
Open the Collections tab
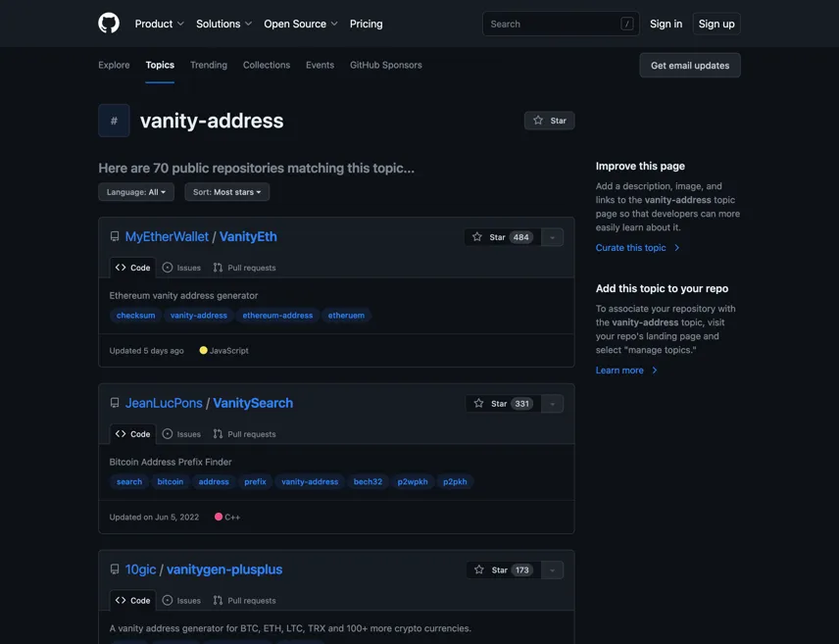(x=267, y=65)
